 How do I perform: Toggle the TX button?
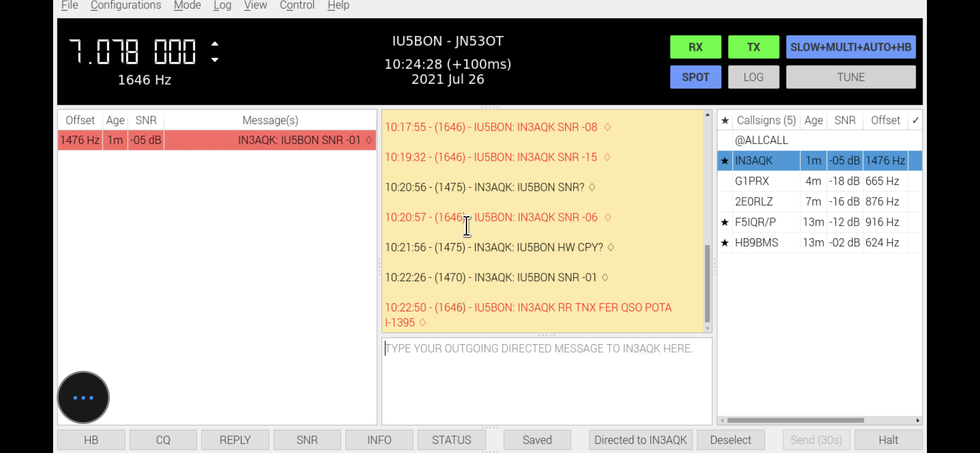tap(753, 47)
